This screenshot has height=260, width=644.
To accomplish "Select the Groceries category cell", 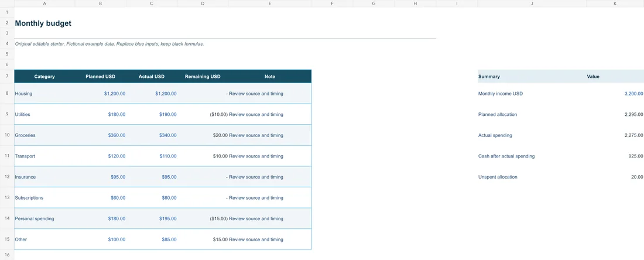I will point(44,135).
